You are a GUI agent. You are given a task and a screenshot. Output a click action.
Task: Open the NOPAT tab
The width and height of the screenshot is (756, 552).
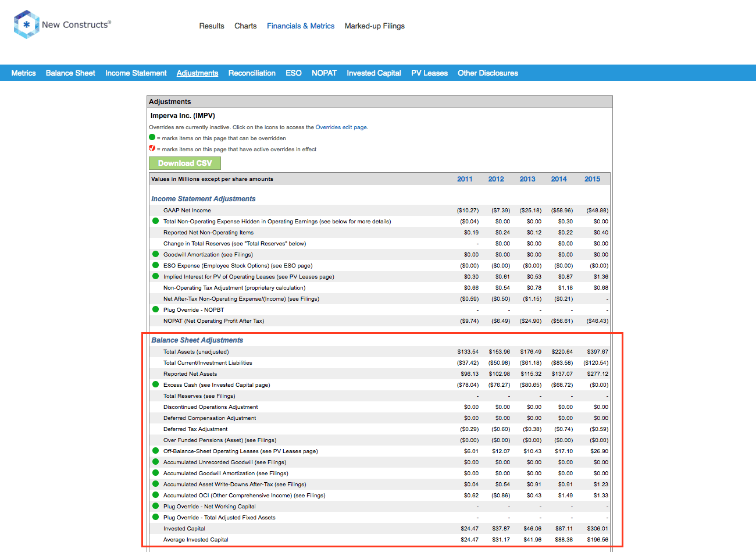[324, 73]
